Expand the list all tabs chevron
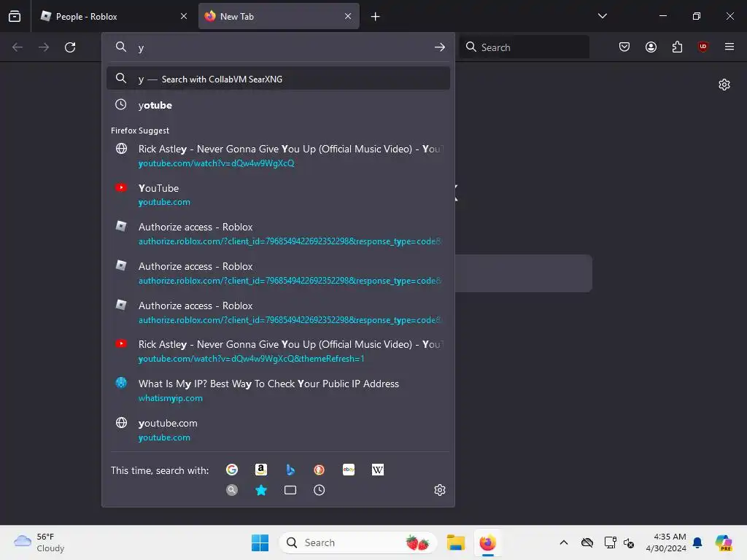 click(602, 16)
